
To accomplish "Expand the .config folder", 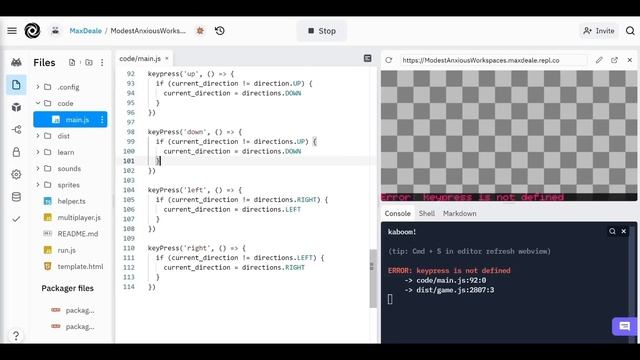I will point(38,87).
